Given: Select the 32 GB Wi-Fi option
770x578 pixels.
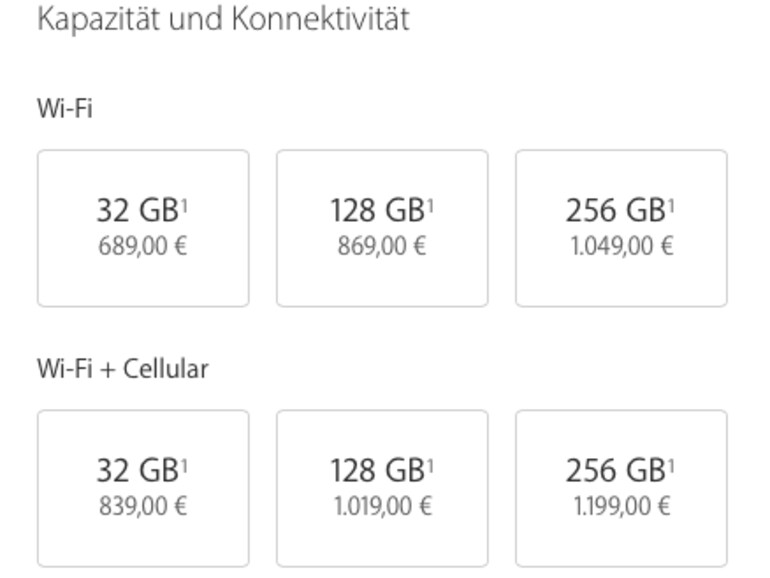Looking at the screenshot, I should [142, 227].
